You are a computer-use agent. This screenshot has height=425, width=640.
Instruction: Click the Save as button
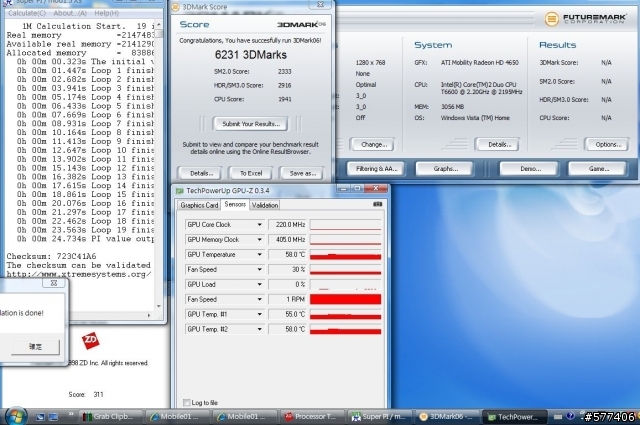tap(302, 173)
